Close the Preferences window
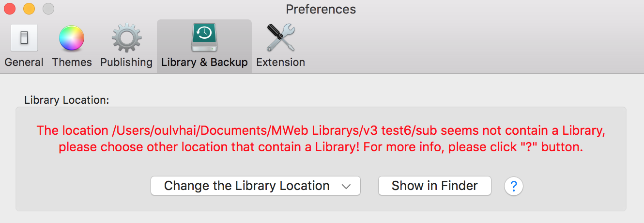This screenshot has height=223, width=644. click(10, 8)
